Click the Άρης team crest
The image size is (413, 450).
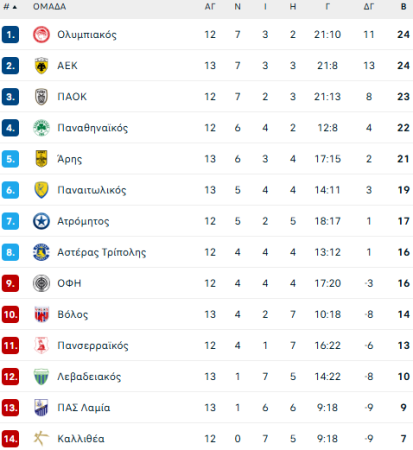pyautogui.click(x=41, y=159)
